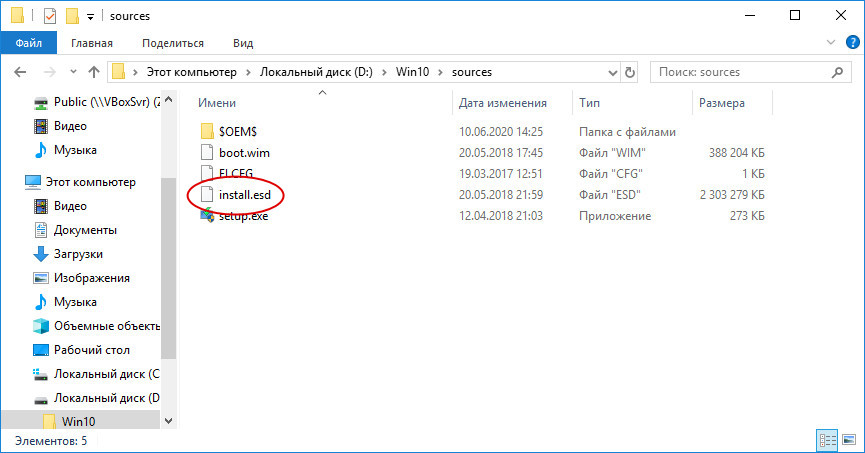Open Видео under Этот компьютер
This screenshot has width=865, height=453.
[70, 206]
